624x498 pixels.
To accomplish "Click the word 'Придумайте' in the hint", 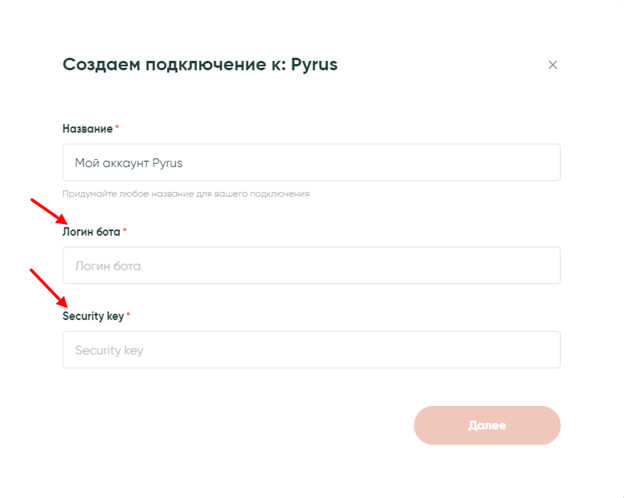I will coord(86,193).
